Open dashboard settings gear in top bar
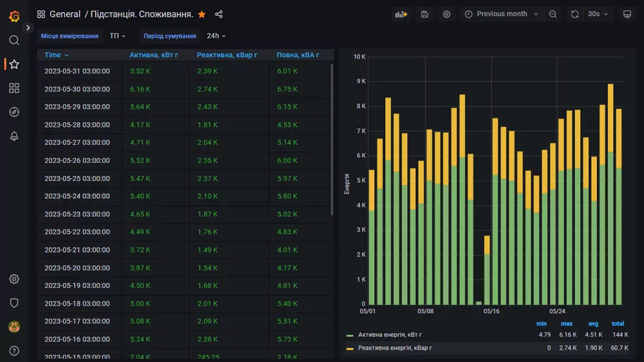 tap(446, 14)
